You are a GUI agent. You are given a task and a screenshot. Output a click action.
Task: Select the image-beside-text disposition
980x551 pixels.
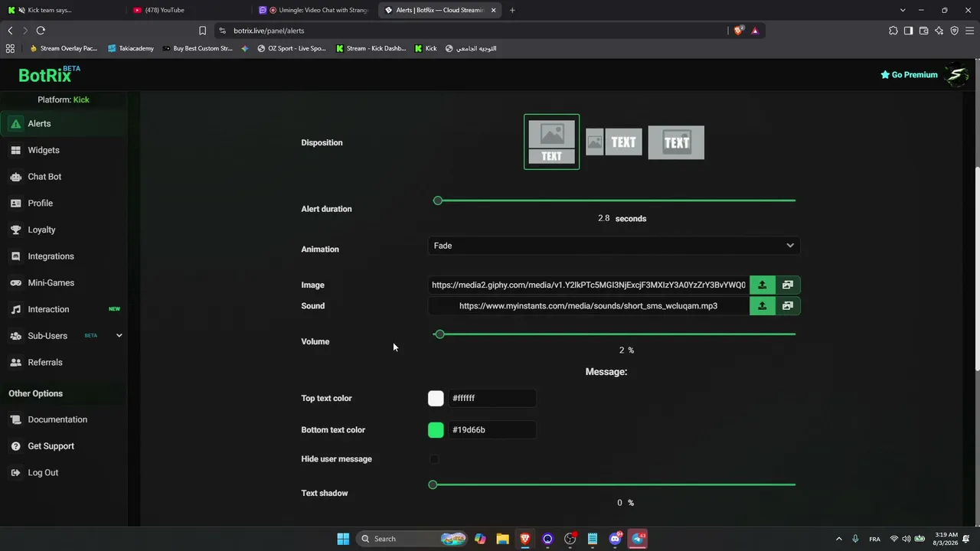(x=614, y=142)
